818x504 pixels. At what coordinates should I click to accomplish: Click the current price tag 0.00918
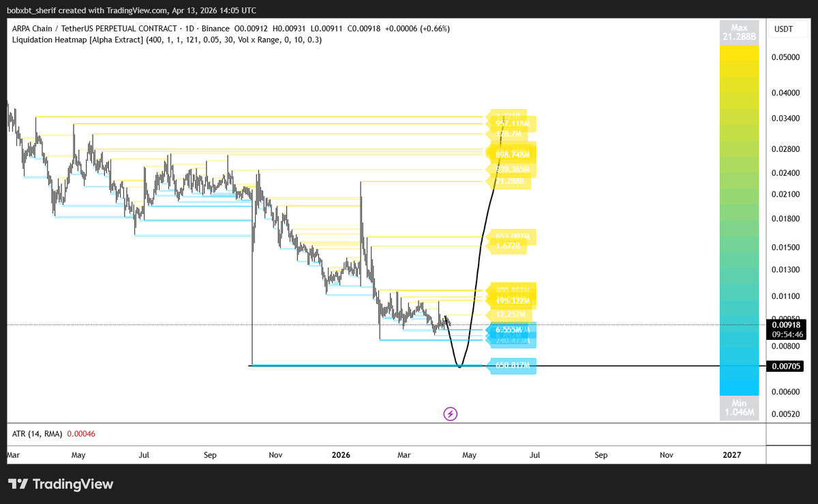tap(786, 325)
